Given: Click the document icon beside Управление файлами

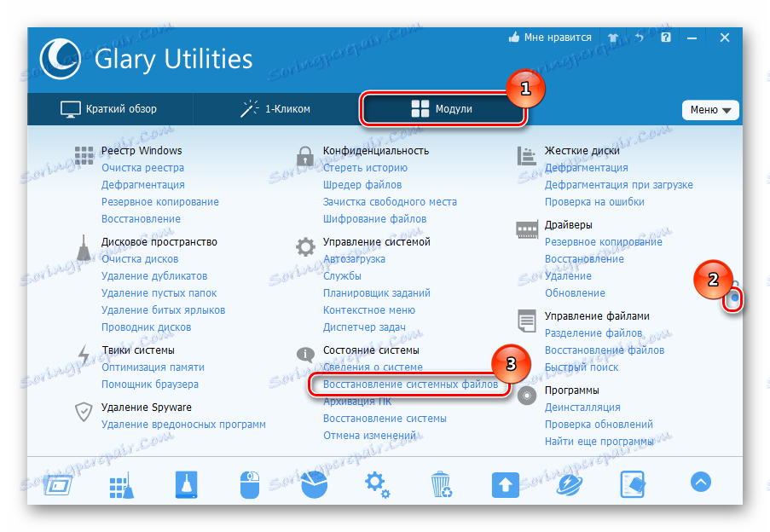Looking at the screenshot, I should (x=527, y=321).
